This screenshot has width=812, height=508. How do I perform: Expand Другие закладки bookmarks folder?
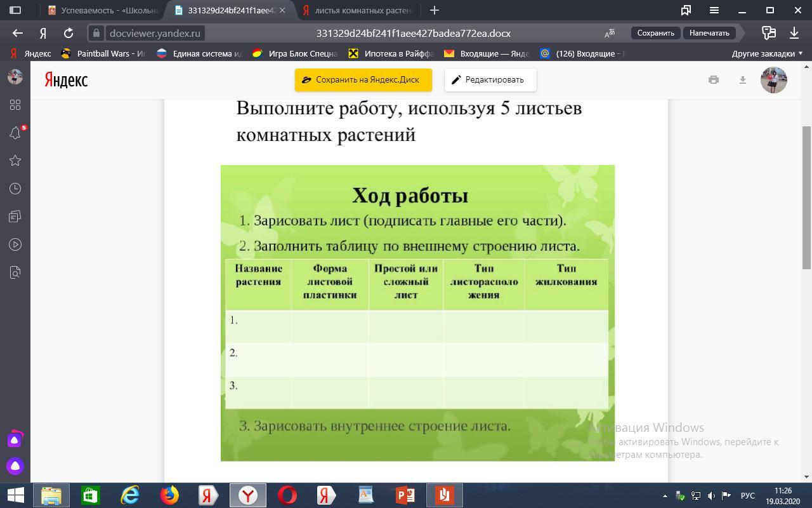(767, 53)
